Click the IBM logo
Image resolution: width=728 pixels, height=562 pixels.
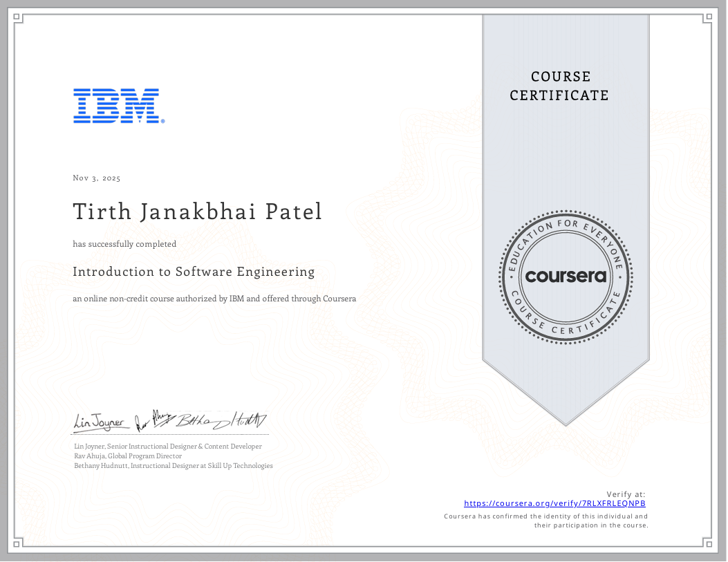118,105
